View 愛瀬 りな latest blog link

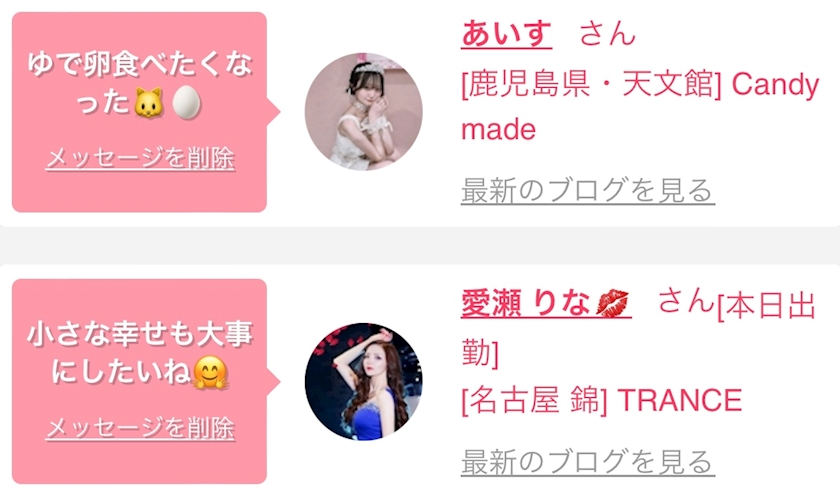[x=588, y=462]
